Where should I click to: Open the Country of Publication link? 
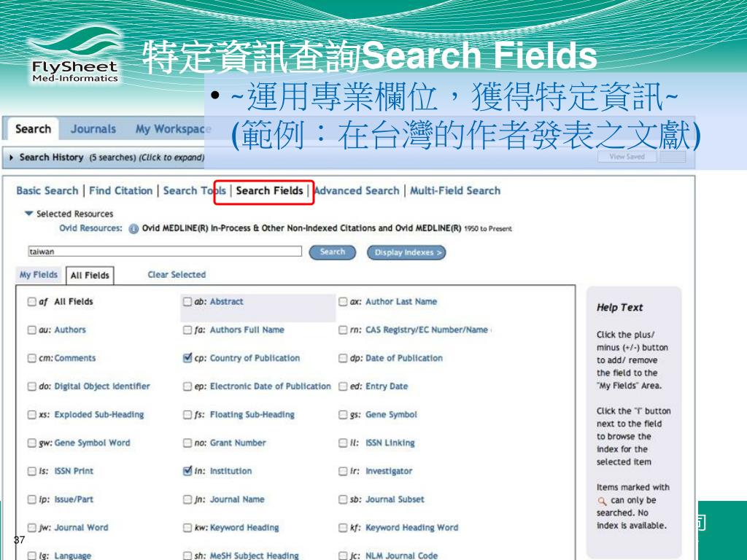pos(255,358)
